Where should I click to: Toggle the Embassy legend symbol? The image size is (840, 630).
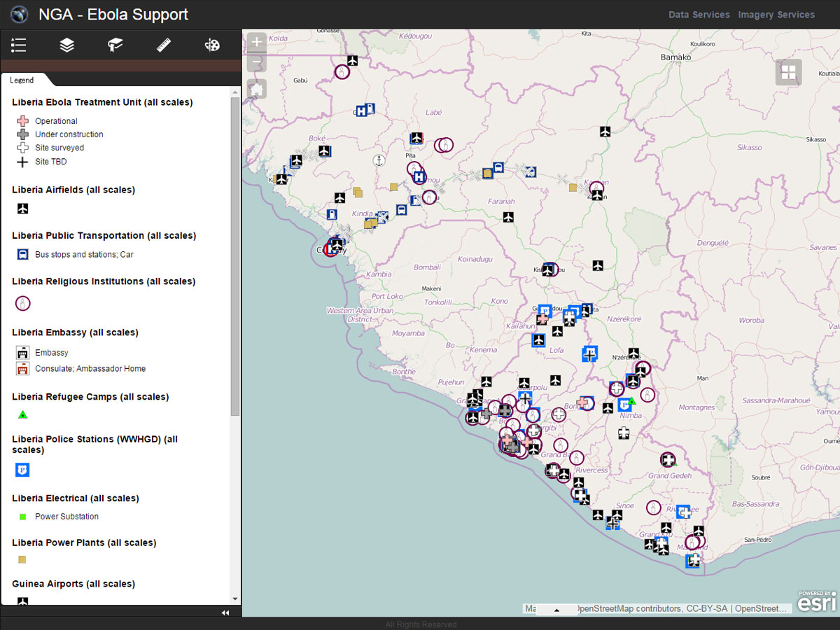point(22,352)
